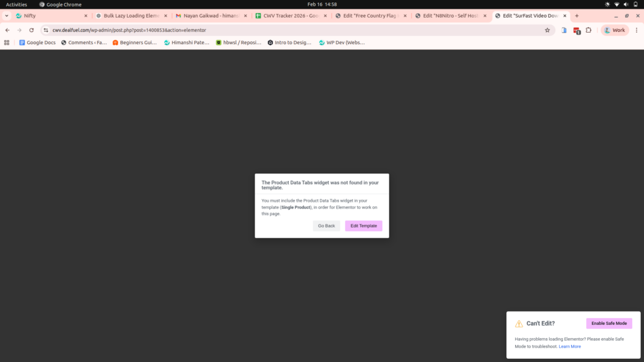Bookmark this page with the star icon
The width and height of the screenshot is (644, 362).
tap(547, 30)
